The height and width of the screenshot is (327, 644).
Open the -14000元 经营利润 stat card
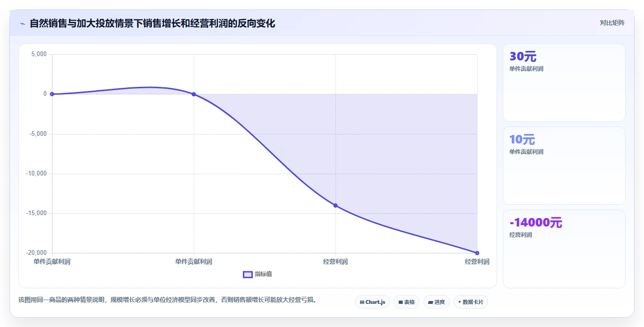point(564,249)
